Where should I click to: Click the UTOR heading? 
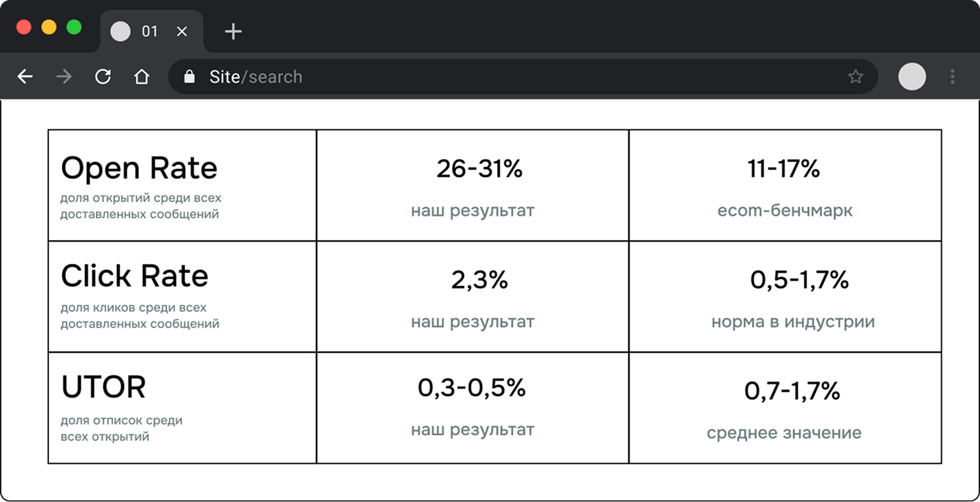[x=103, y=387]
